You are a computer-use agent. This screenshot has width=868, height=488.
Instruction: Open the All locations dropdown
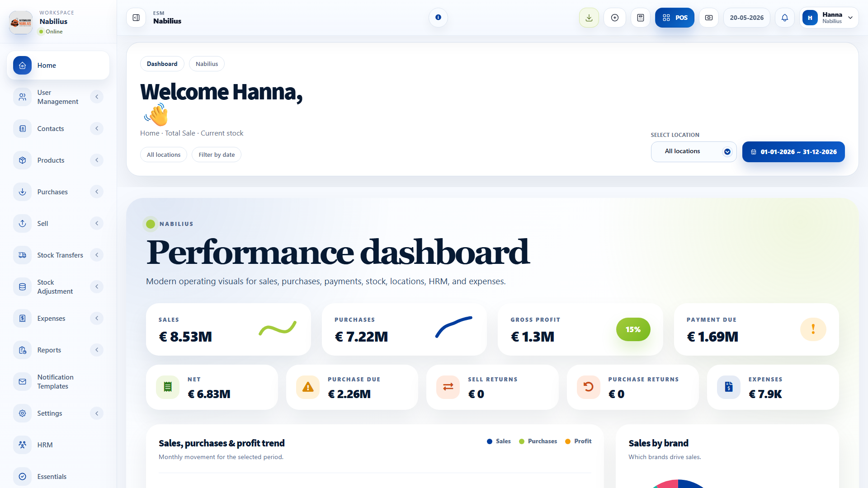tap(693, 152)
